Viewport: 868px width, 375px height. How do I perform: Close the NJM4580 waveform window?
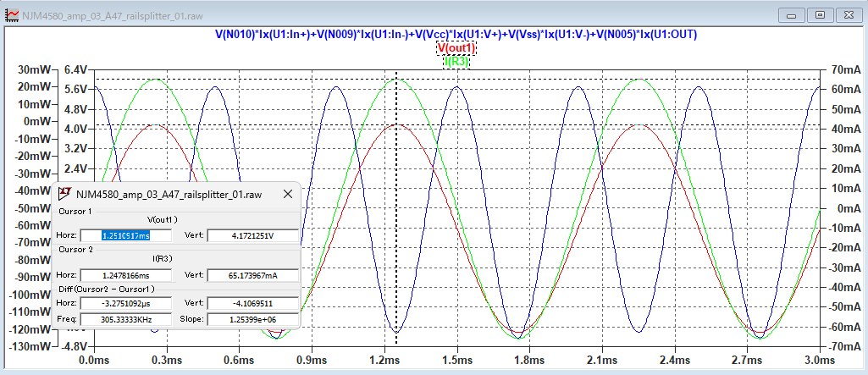click(846, 14)
